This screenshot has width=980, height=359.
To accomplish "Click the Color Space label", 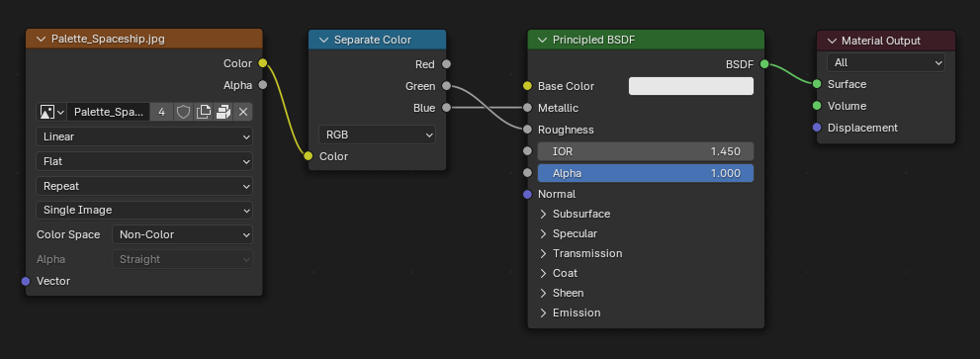I will click(68, 234).
